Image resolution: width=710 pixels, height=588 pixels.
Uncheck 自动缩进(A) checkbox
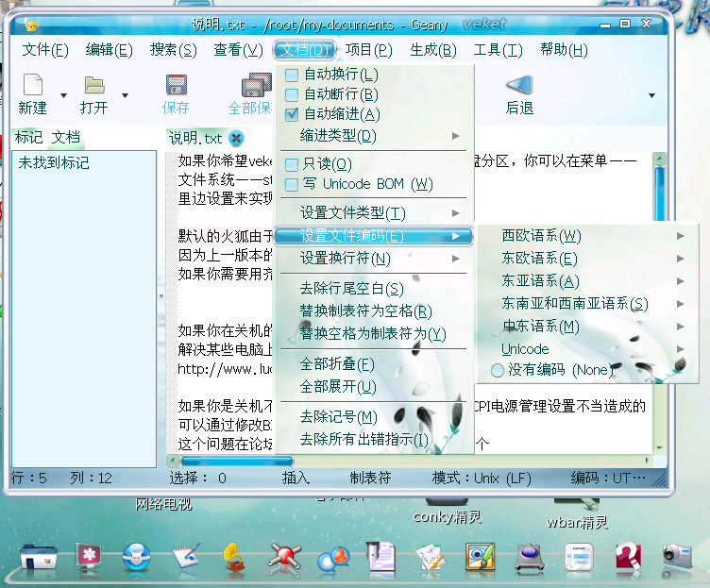click(x=292, y=114)
